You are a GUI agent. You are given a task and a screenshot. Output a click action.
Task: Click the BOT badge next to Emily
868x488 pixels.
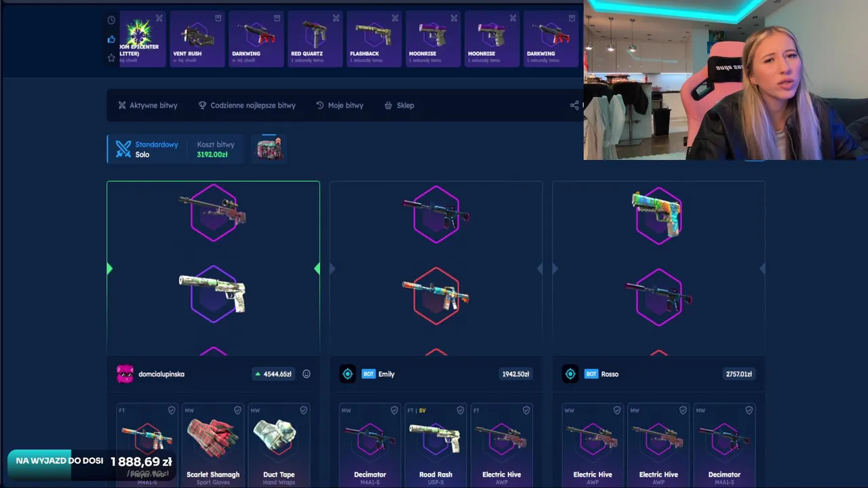pos(368,374)
